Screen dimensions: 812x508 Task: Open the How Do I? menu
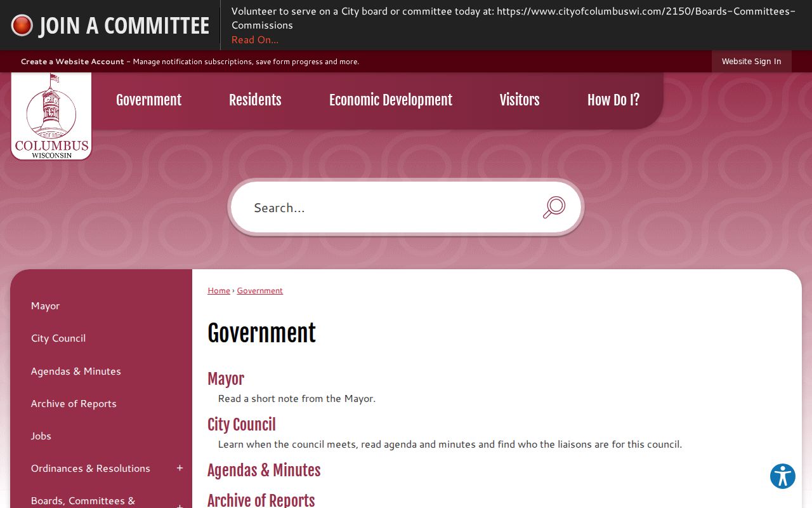(x=613, y=100)
